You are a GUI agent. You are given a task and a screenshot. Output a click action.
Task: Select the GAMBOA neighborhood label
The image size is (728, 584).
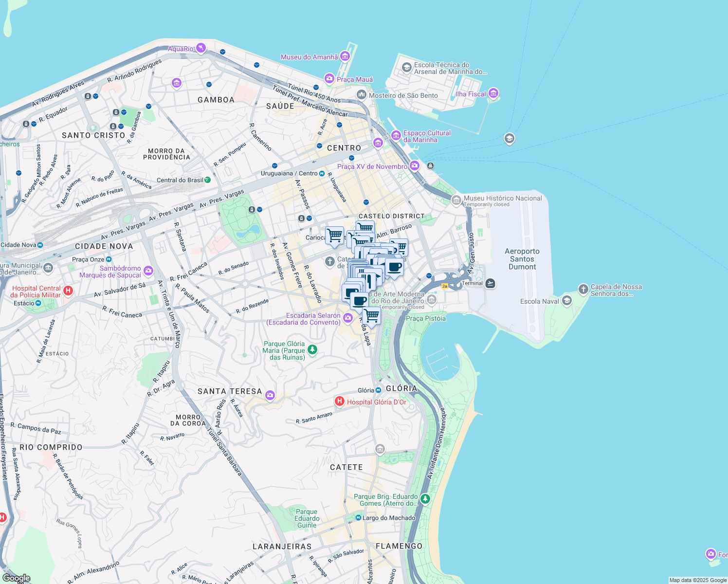coord(216,100)
